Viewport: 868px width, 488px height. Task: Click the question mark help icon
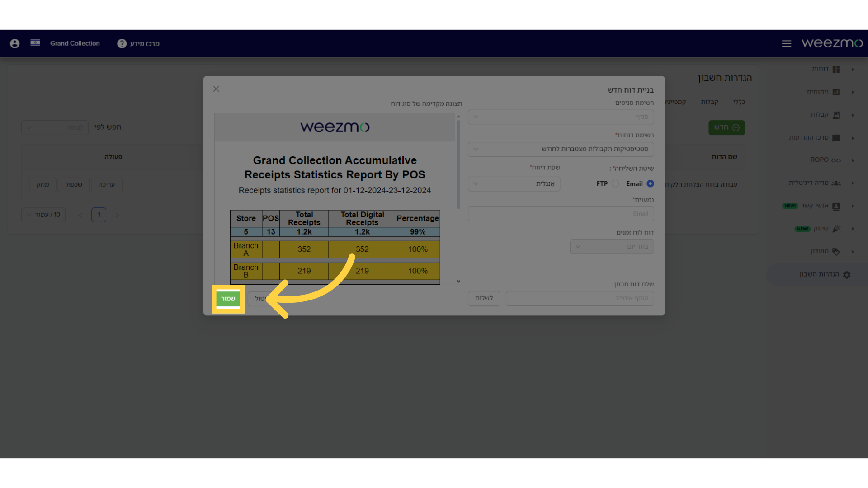122,43
